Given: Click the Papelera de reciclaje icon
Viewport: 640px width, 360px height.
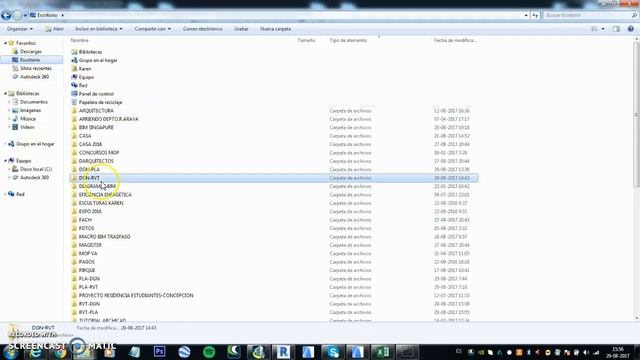Looking at the screenshot, I should coord(74,102).
